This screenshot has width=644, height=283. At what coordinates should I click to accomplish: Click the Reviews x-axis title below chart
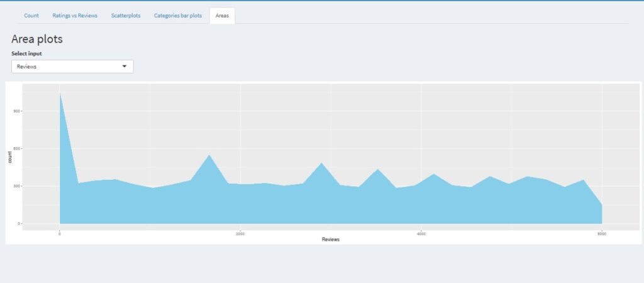[x=331, y=240]
